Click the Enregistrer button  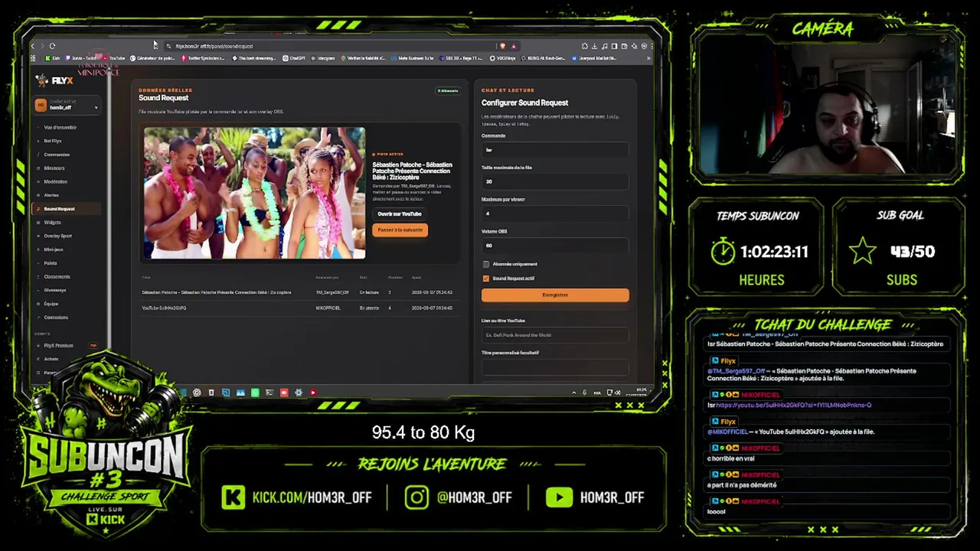tap(555, 295)
